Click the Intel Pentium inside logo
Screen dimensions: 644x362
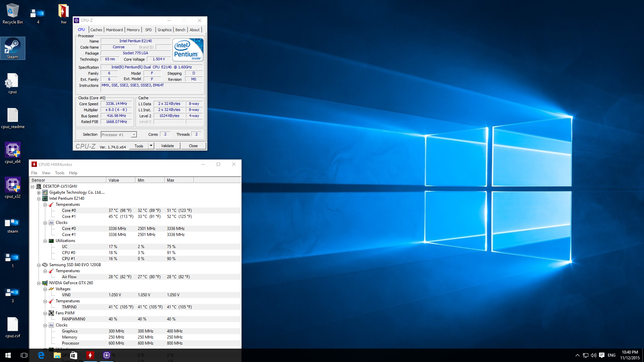tap(188, 50)
